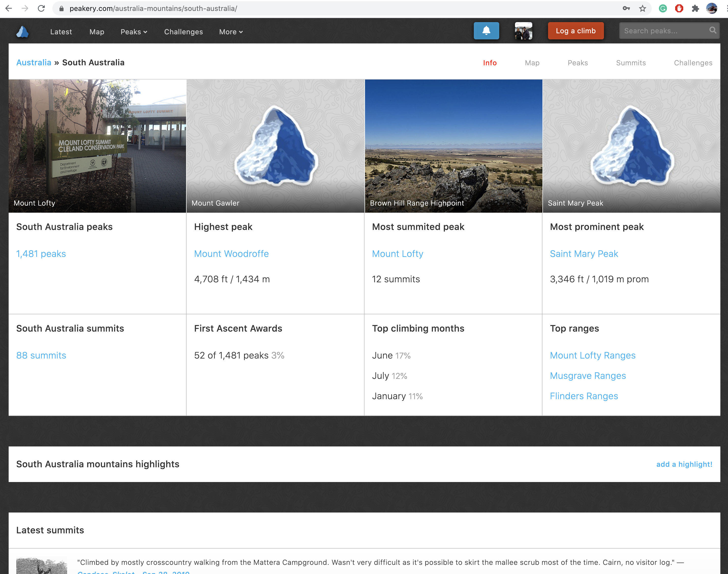
Task: Open the Map item in the top navigation
Action: 97,32
